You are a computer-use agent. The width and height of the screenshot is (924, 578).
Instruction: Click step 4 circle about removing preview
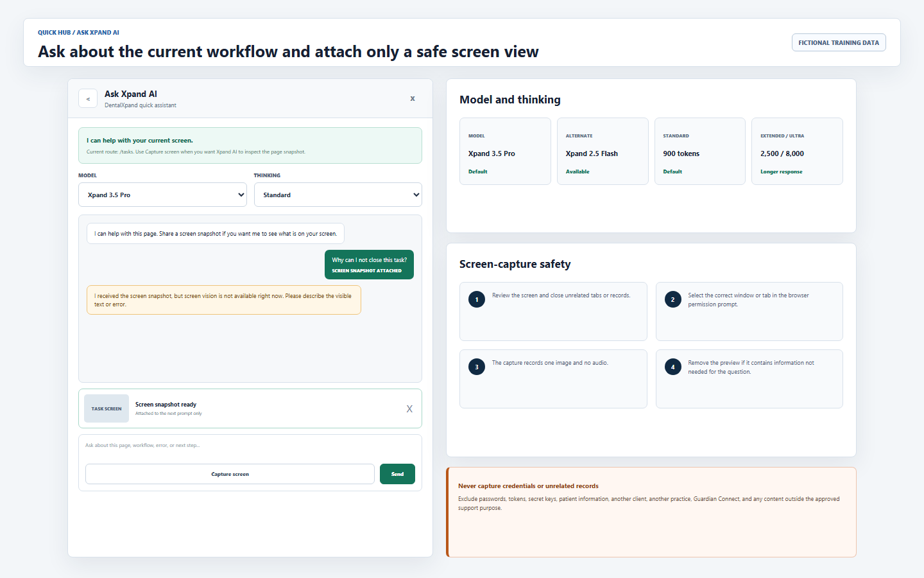pyautogui.click(x=673, y=367)
